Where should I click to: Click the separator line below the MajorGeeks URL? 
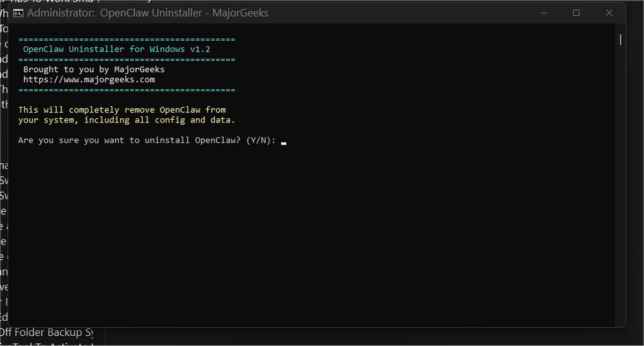pos(127,90)
